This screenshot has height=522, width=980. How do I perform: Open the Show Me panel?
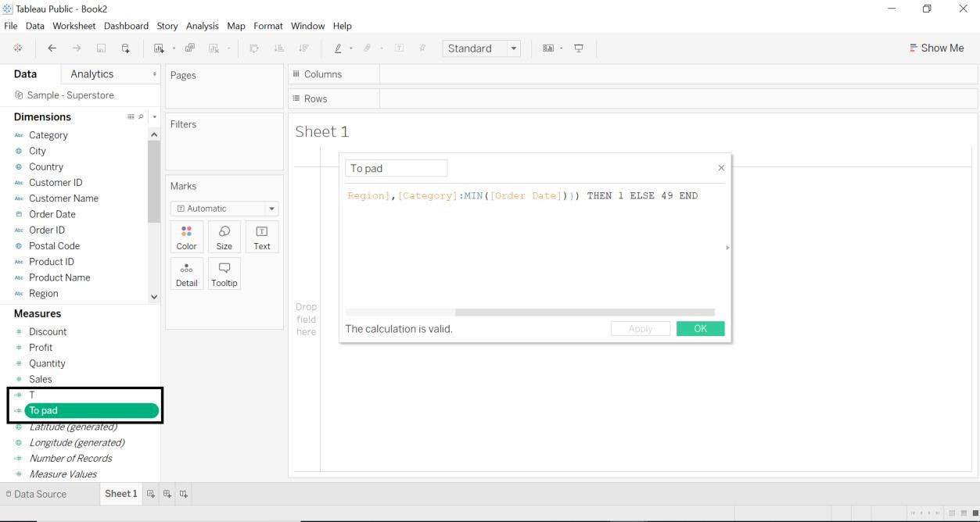936,48
